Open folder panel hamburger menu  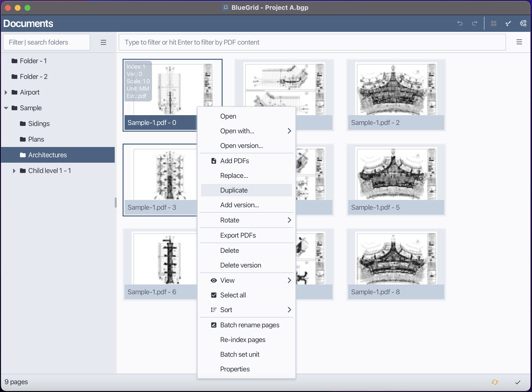coord(103,42)
